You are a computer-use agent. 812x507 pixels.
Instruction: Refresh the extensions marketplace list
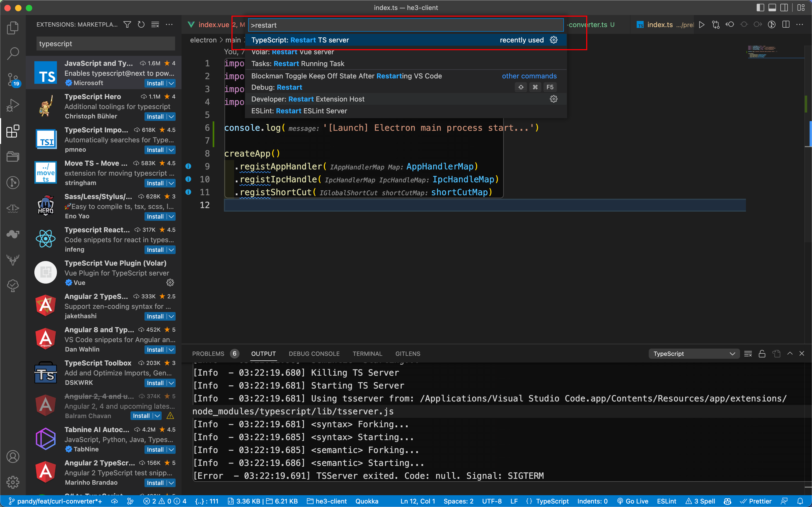pos(141,24)
